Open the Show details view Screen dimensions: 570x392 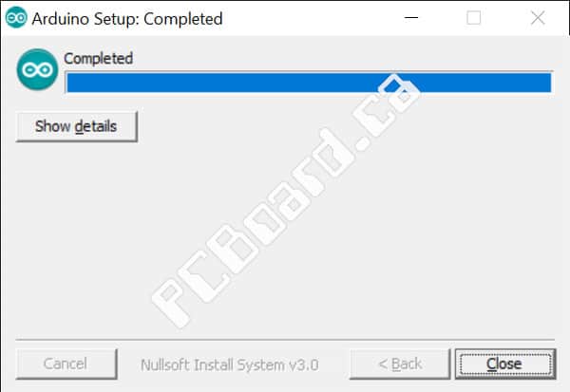click(x=76, y=126)
